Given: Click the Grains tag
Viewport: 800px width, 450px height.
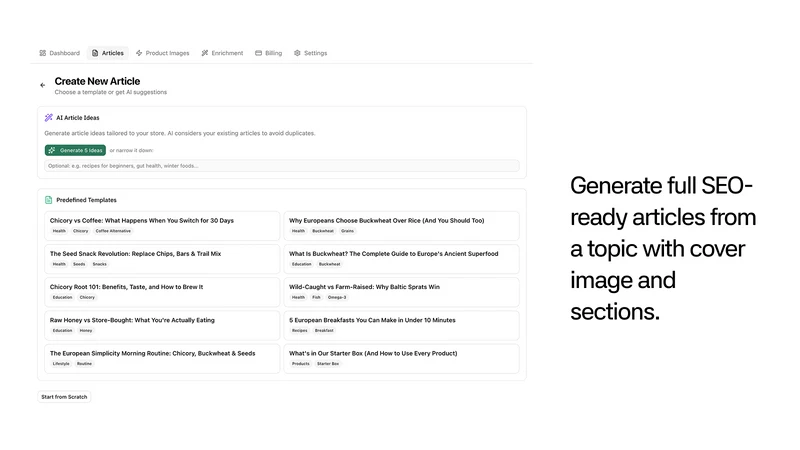Looking at the screenshot, I should tap(347, 231).
